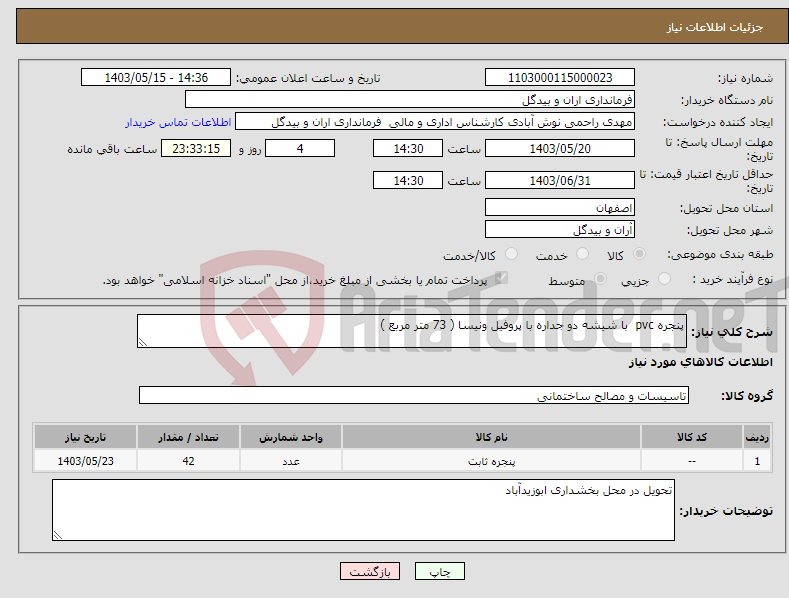The height and width of the screenshot is (598, 789).
Task: Select the کالا/خدمت radio button
Action: tap(511, 254)
